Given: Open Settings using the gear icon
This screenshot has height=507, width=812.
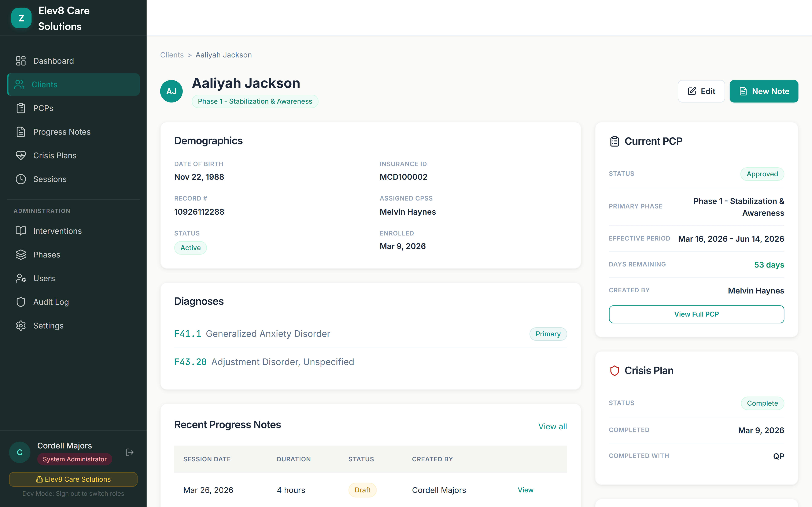Looking at the screenshot, I should [21, 325].
